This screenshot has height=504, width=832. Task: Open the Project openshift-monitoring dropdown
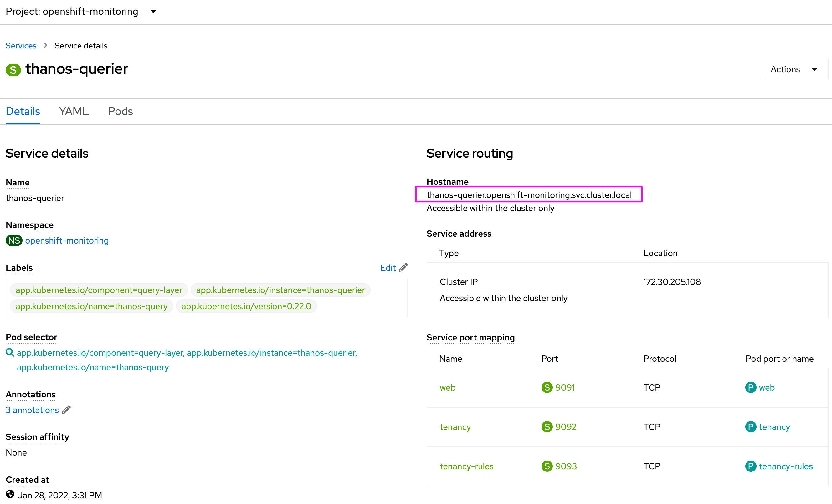click(81, 12)
